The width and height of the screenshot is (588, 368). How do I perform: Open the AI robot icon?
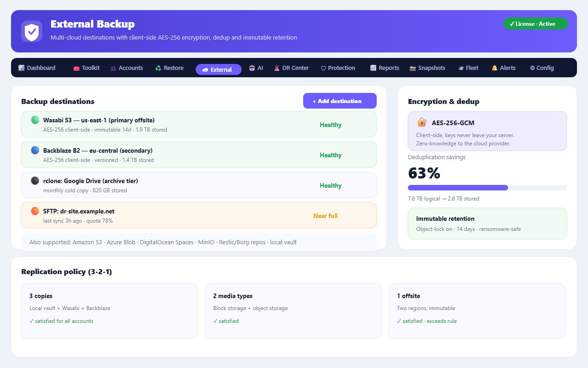click(x=252, y=68)
